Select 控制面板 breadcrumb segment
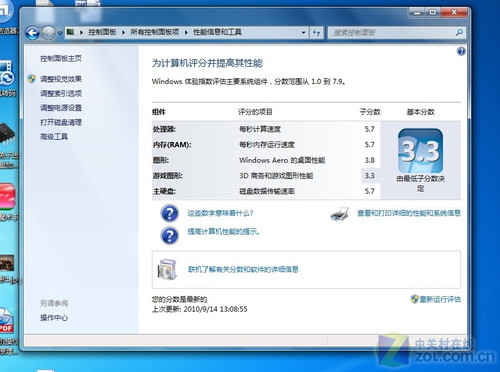 coord(102,32)
